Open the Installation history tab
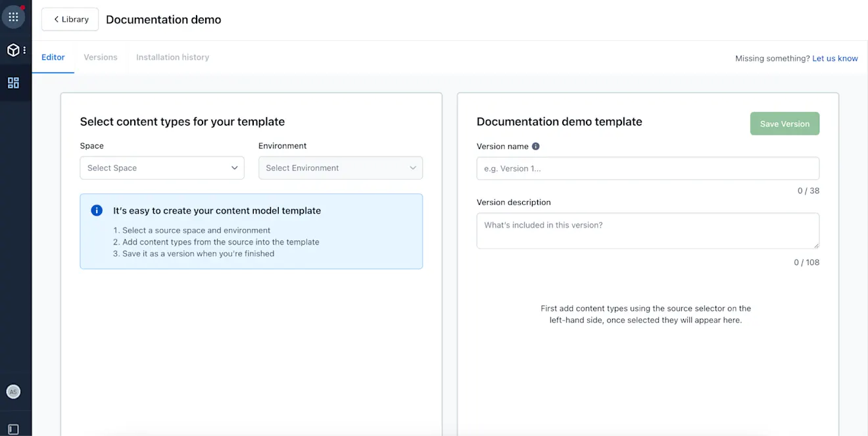 click(172, 57)
